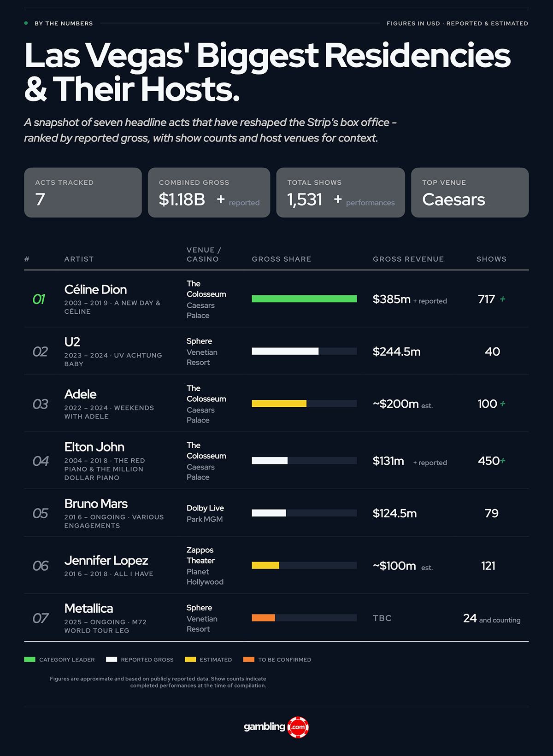Image resolution: width=553 pixels, height=756 pixels.
Task: Select the green Category Leader legend swatch
Action: click(29, 660)
